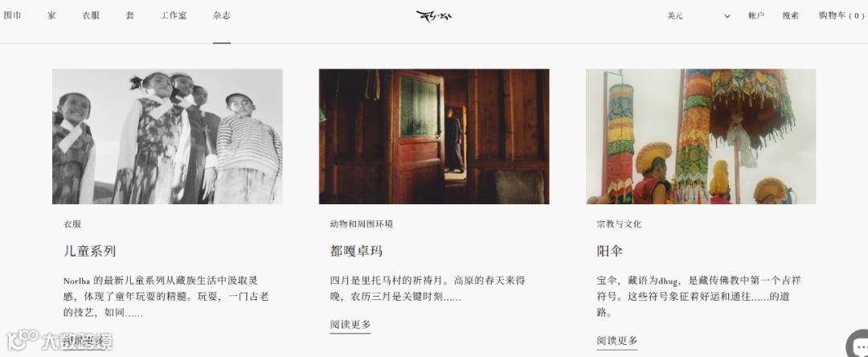This screenshot has width=868, height=357.
Task: Open the 都嘎卓玛 article title
Action: point(357,252)
